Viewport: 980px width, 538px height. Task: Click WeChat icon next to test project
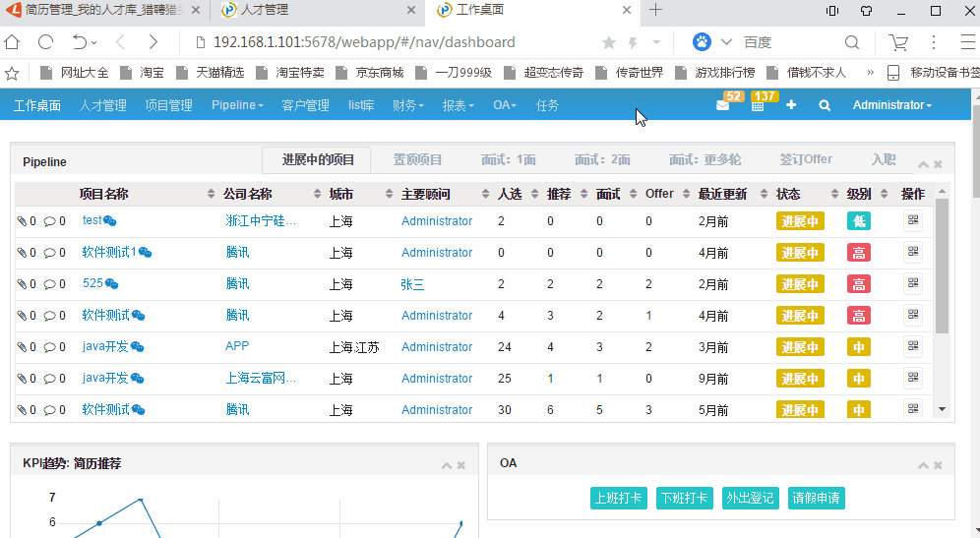pos(110,220)
